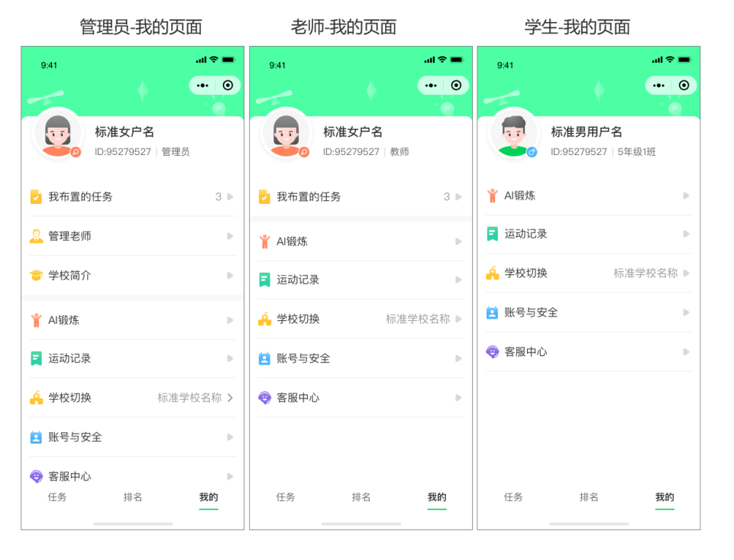Click teacher page's 账号与安全 icon
This screenshot has height=560, width=734.
[264, 358]
